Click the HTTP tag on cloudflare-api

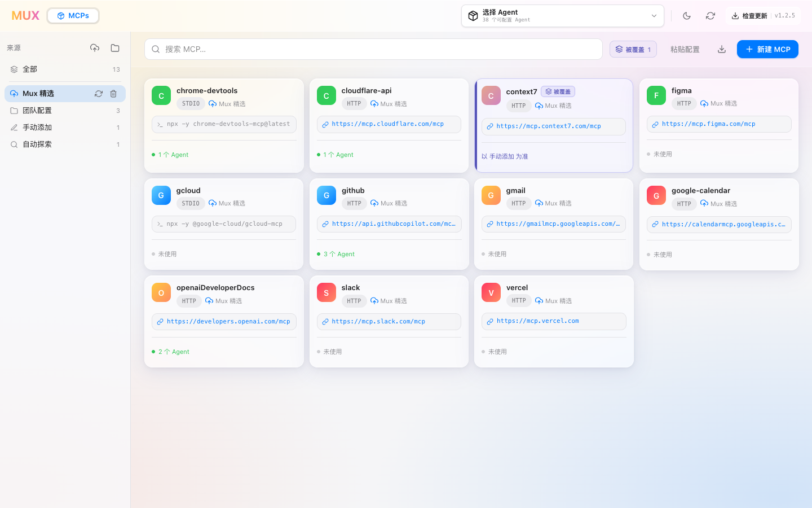(354, 104)
